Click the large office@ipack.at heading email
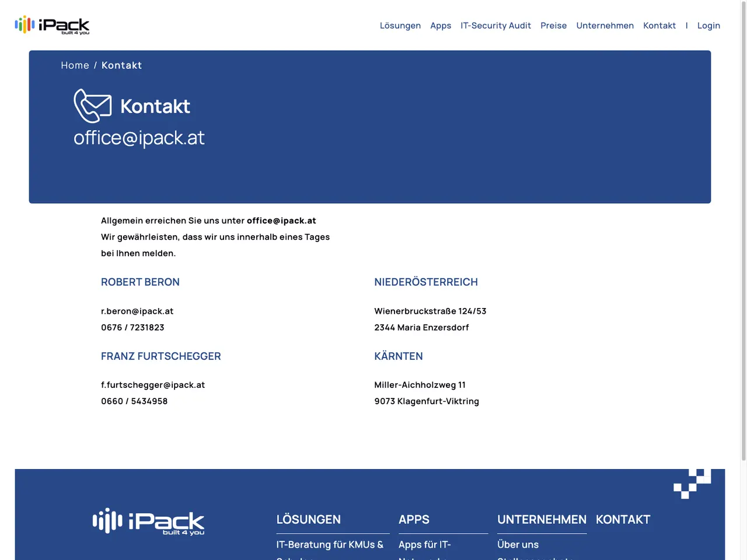This screenshot has width=747, height=560. click(x=139, y=138)
